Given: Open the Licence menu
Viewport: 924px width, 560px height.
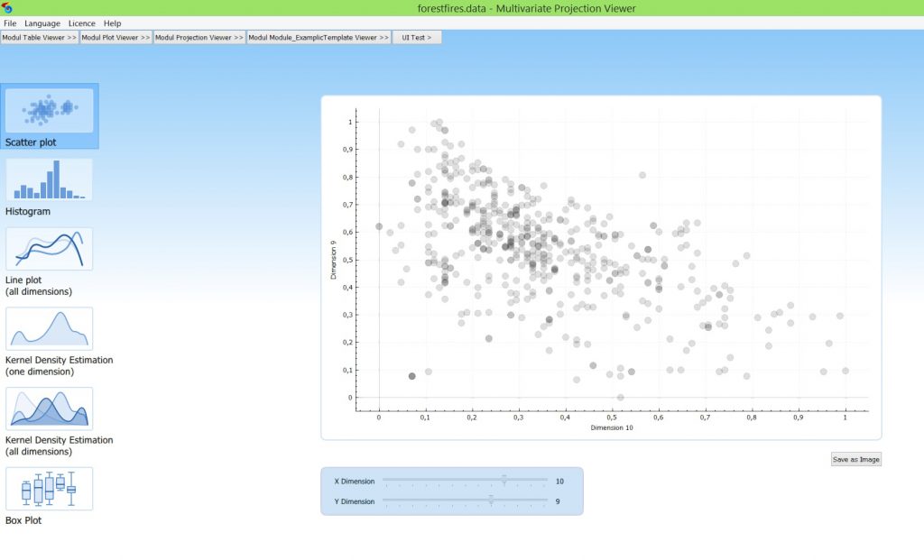Looking at the screenshot, I should point(82,23).
